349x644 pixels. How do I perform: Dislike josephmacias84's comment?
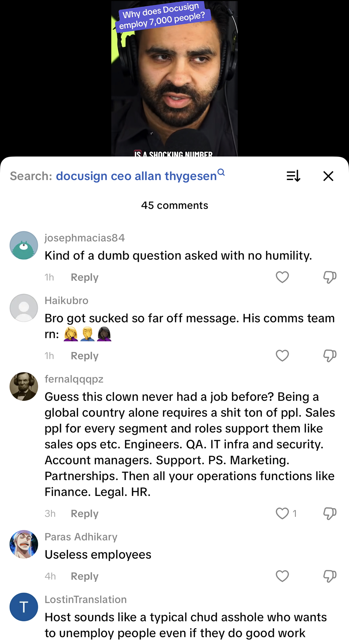(x=330, y=277)
